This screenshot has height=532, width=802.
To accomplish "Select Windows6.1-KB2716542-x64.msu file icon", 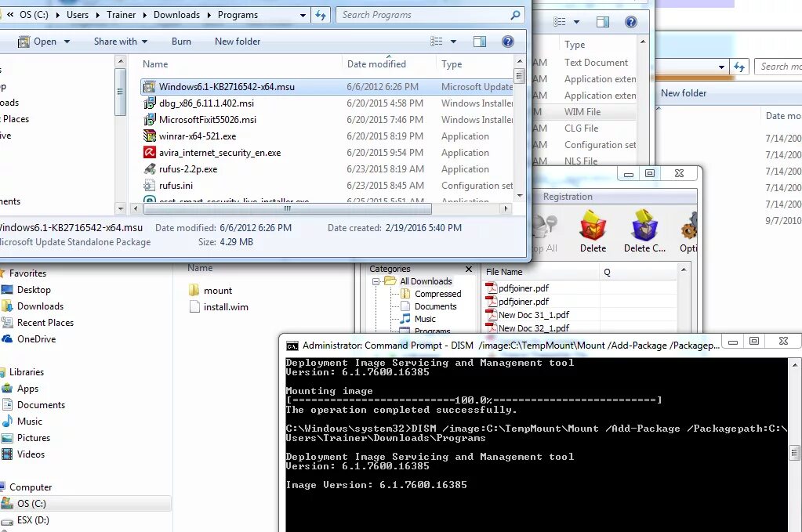I will point(150,86).
